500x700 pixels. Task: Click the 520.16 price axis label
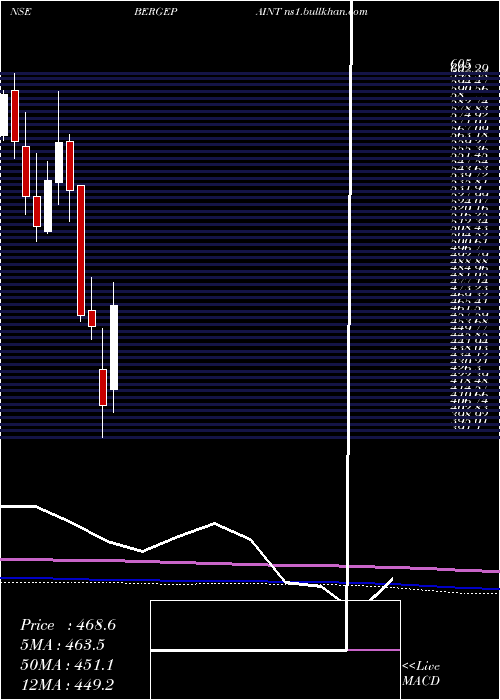click(x=469, y=208)
